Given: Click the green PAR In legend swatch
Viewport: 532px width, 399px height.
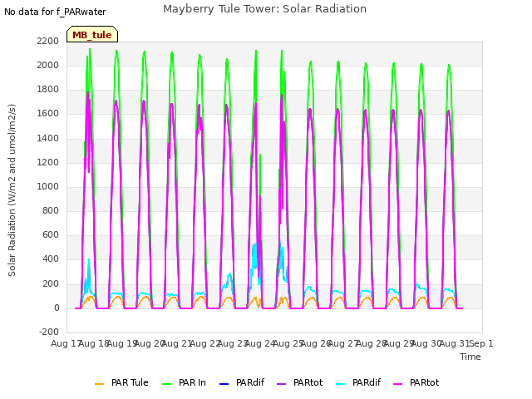Looking at the screenshot, I should point(166,384).
